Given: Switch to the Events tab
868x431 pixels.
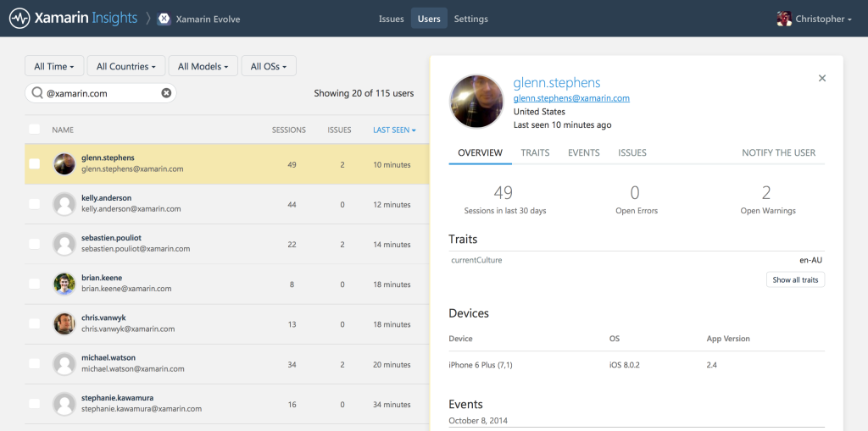Looking at the screenshot, I should point(583,152).
